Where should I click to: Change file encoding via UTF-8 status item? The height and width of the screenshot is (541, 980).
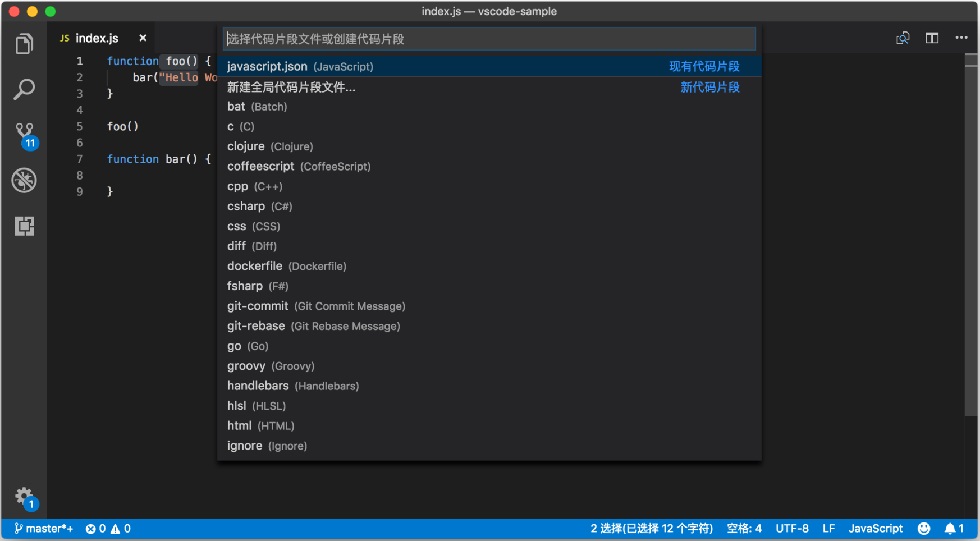792,529
